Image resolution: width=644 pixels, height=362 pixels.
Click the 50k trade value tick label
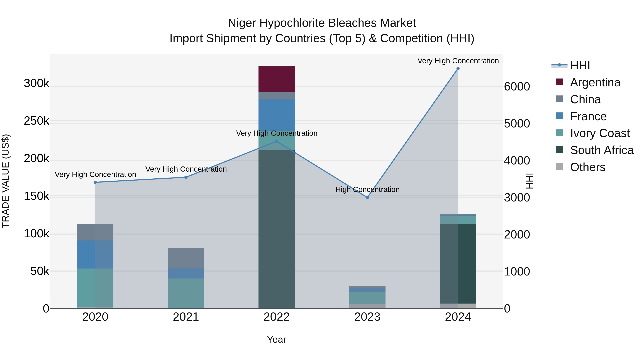(x=40, y=271)
